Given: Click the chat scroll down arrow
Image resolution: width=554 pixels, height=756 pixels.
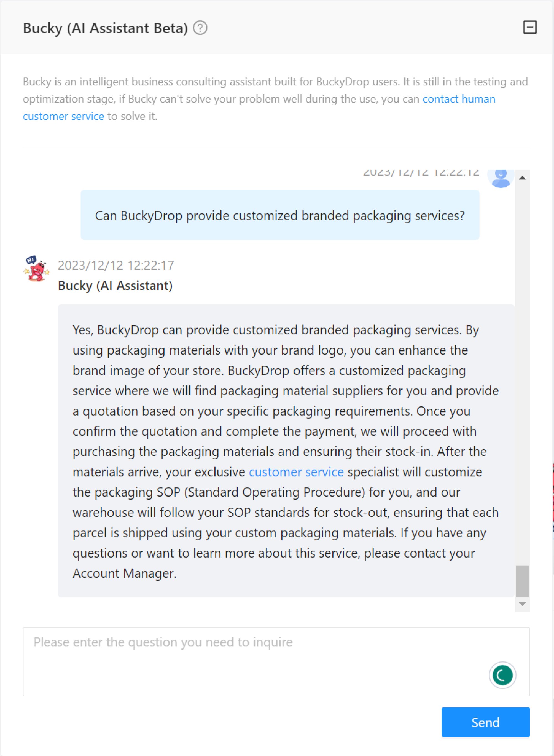Looking at the screenshot, I should (522, 604).
